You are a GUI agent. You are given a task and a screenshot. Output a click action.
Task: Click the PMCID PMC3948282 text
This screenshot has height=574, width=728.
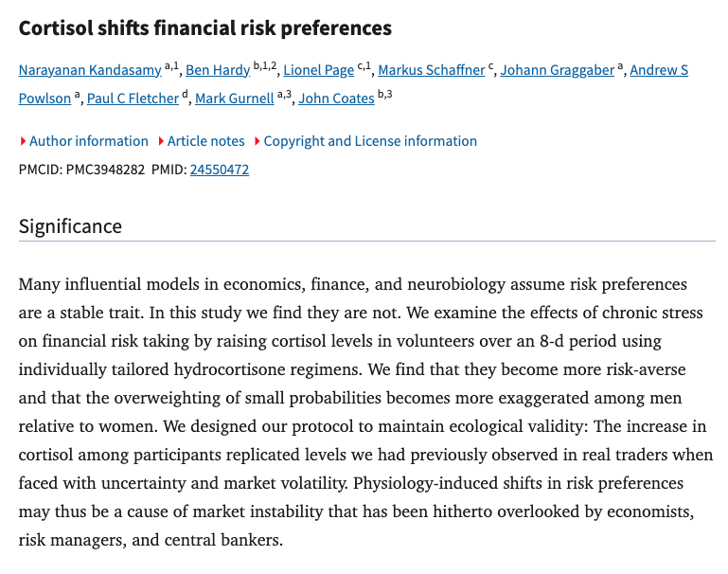[81, 170]
